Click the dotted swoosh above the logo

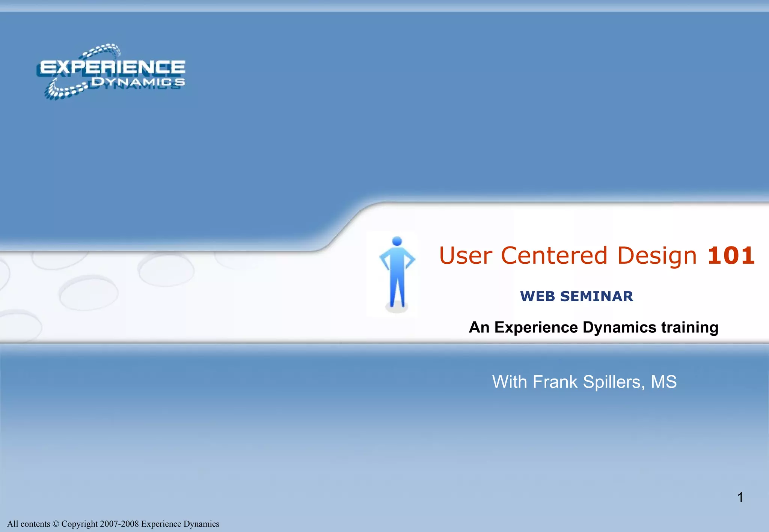pyautogui.click(x=102, y=50)
